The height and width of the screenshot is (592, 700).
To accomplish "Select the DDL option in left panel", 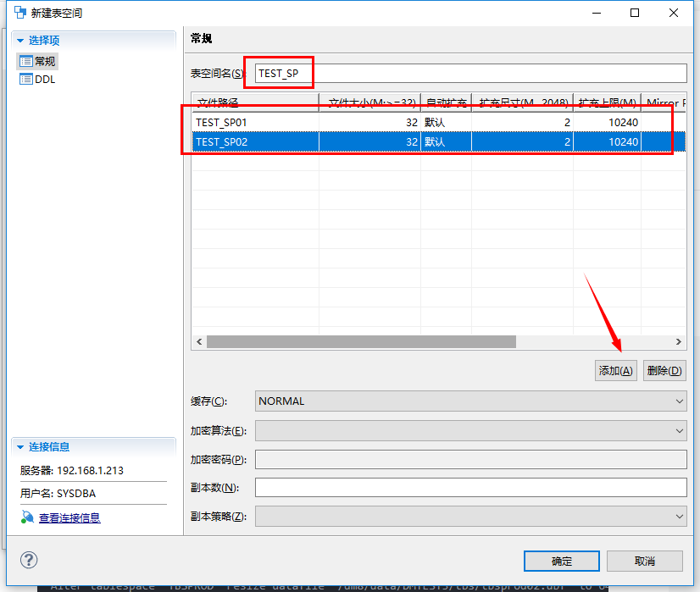I will coord(37,80).
